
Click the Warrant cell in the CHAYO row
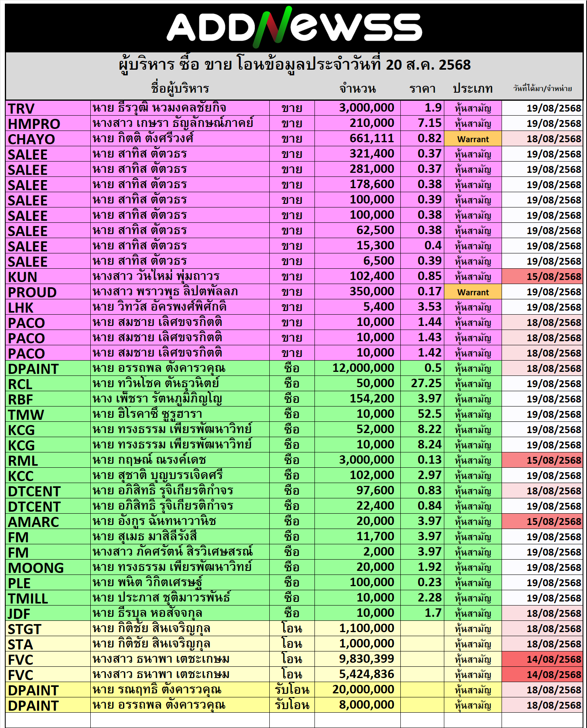coord(473,139)
